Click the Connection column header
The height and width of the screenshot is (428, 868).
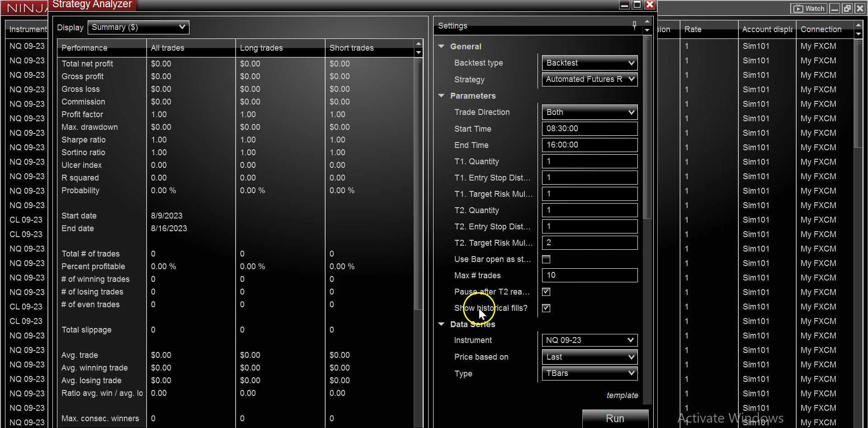coord(825,29)
